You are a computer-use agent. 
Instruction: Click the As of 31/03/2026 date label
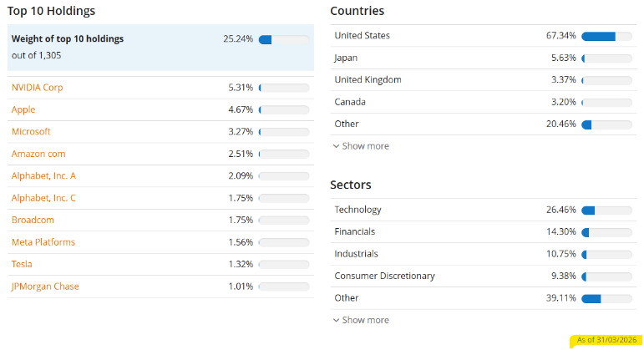(x=606, y=340)
